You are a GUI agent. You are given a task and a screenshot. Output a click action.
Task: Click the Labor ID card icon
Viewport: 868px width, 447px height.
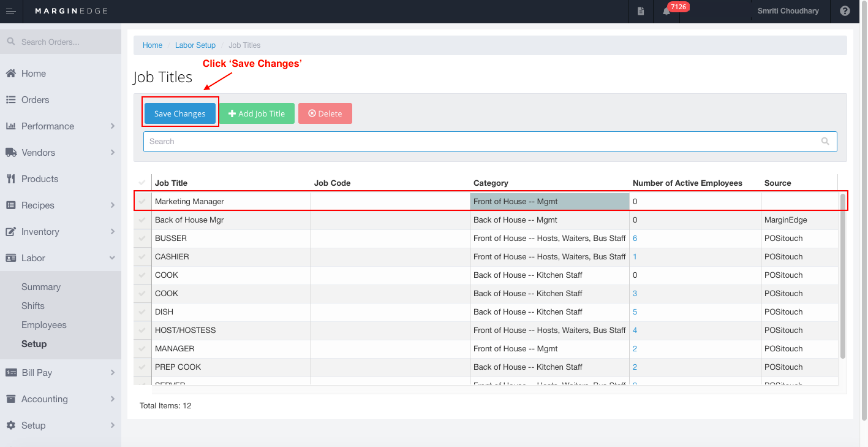[x=10, y=258]
